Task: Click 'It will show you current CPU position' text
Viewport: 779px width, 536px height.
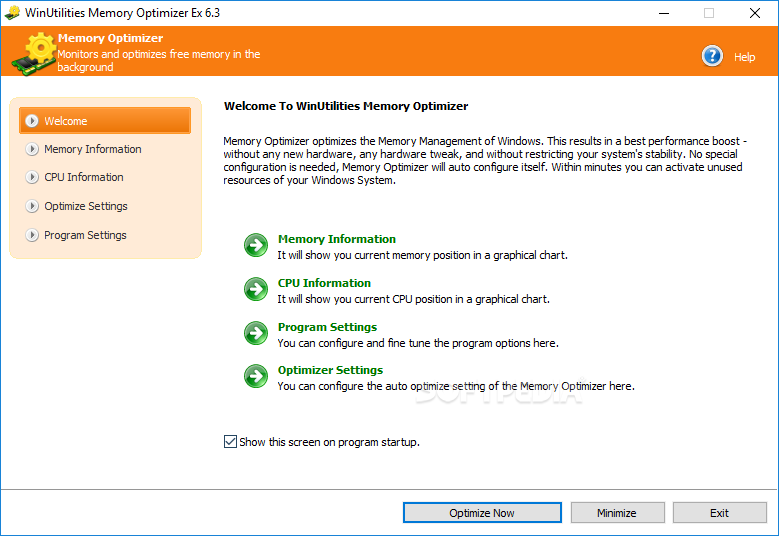Action: pyautogui.click(x=413, y=299)
